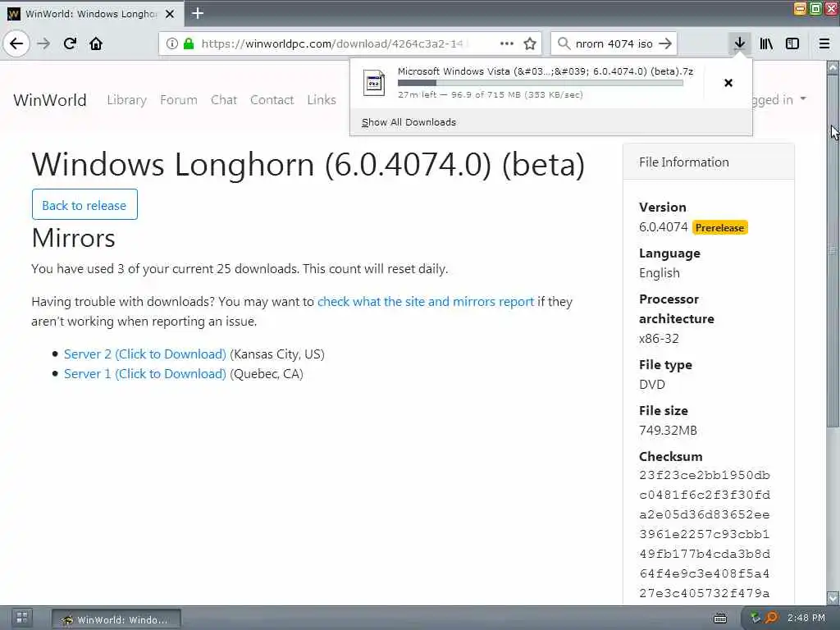Download from Server 2 Kansas City mirror
The image size is (840, 630).
pyautogui.click(x=144, y=354)
